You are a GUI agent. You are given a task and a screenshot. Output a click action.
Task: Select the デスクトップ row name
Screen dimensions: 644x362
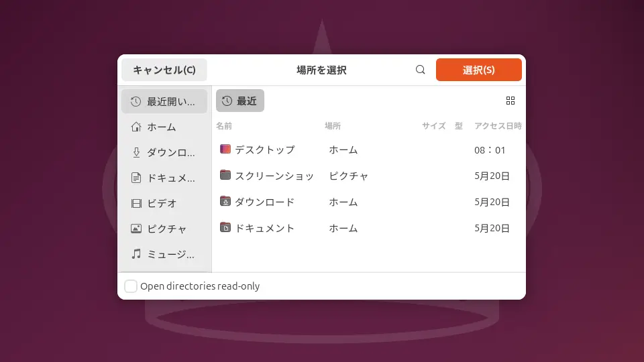click(265, 149)
